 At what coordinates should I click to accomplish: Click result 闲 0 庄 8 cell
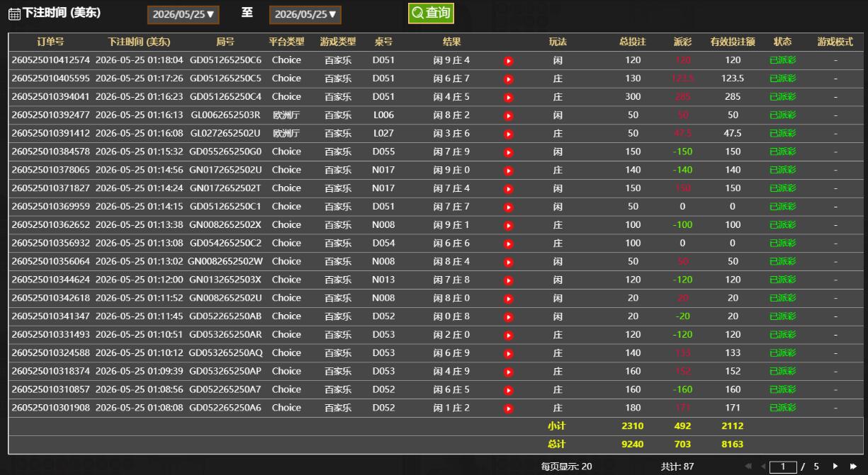[451, 316]
